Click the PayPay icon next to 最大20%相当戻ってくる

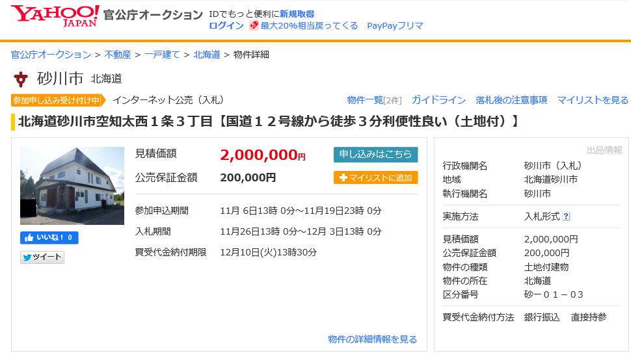(254, 26)
